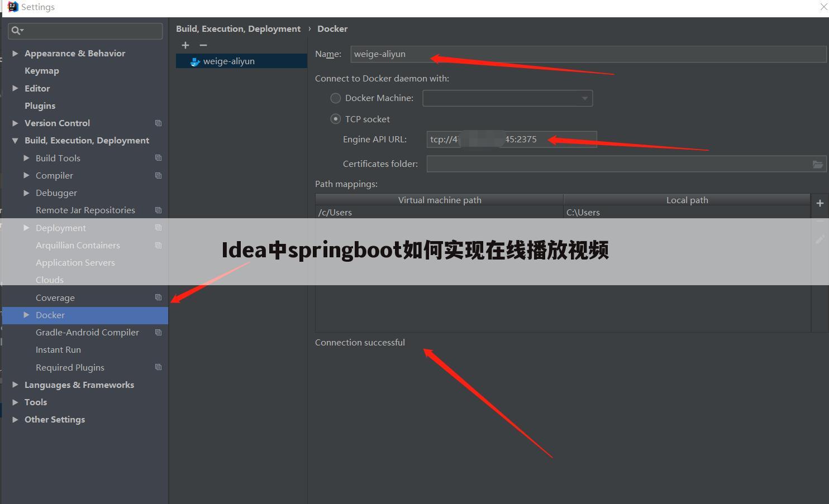Expand the Docker subsection arrow

(26, 315)
